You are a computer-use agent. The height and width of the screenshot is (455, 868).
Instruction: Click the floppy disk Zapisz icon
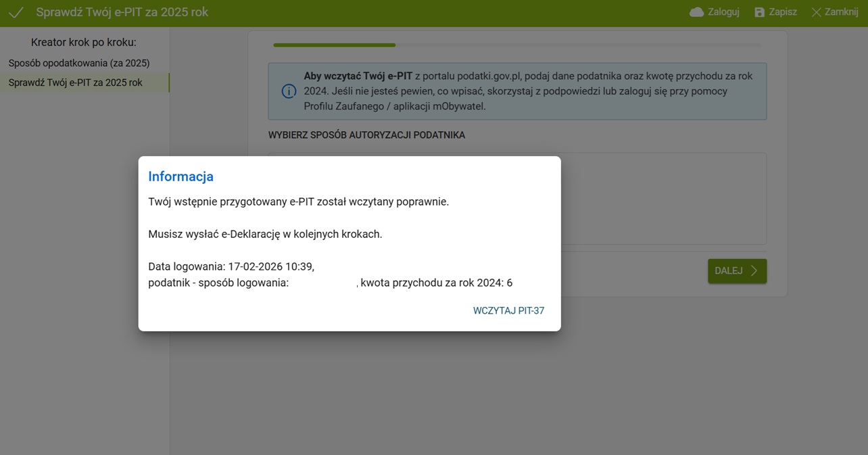(759, 12)
